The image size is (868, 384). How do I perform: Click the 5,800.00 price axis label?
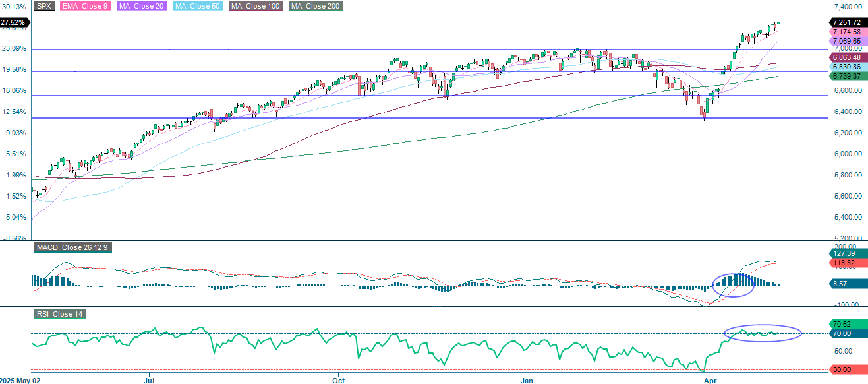point(848,176)
